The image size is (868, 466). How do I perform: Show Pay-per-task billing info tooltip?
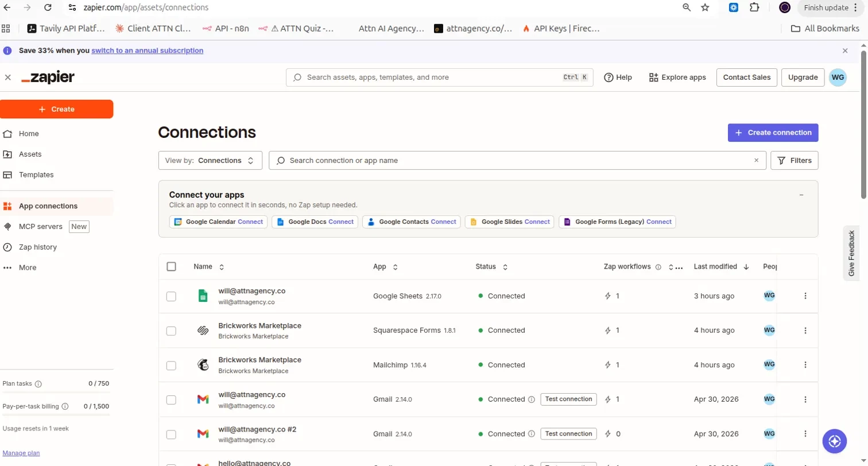[65, 406]
